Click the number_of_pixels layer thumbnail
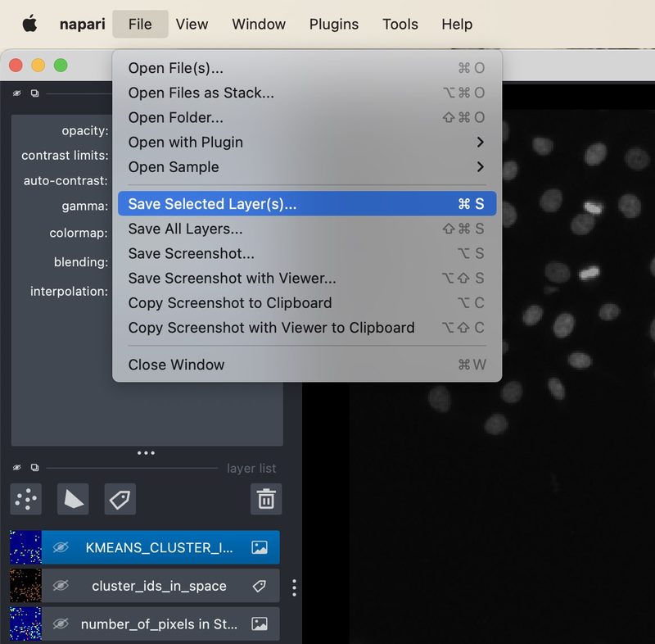Screen dimensions: 655x644 25,624
